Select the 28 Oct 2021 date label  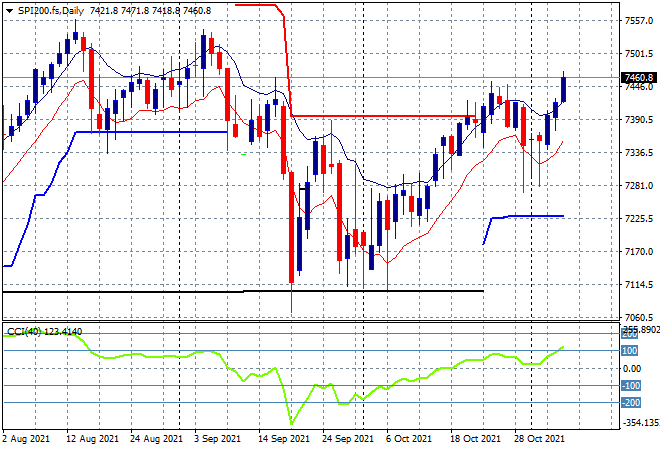click(539, 439)
